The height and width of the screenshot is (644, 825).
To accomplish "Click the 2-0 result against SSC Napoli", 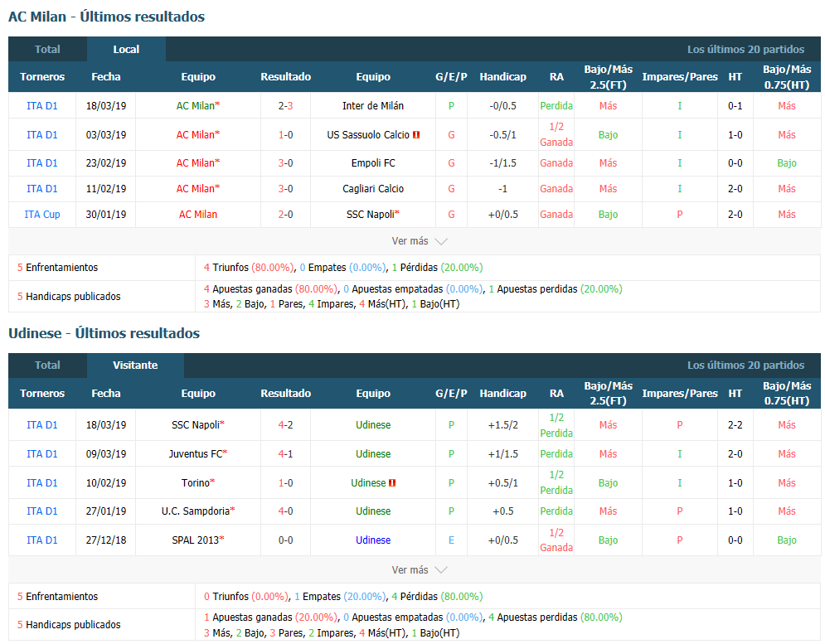I will click(x=286, y=215).
